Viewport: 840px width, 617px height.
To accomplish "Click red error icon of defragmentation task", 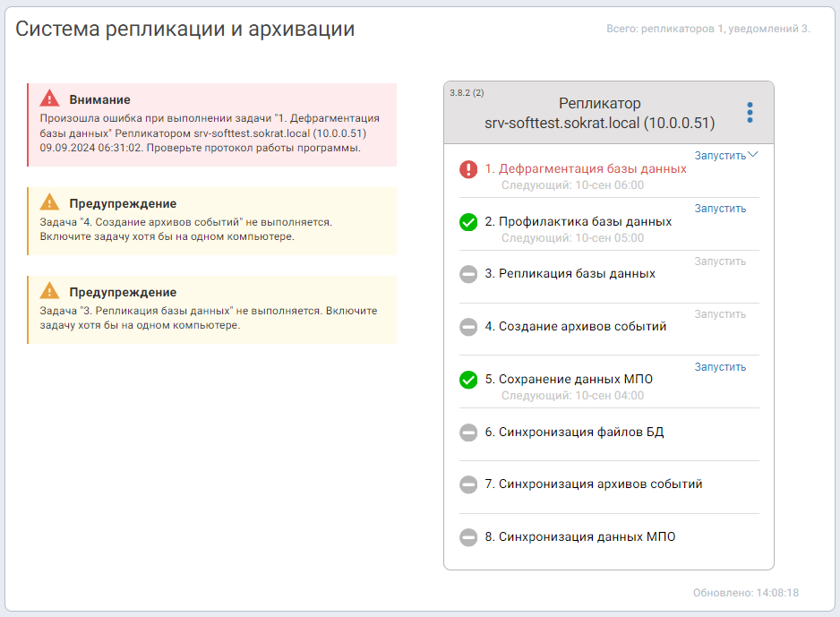I will 468,169.
